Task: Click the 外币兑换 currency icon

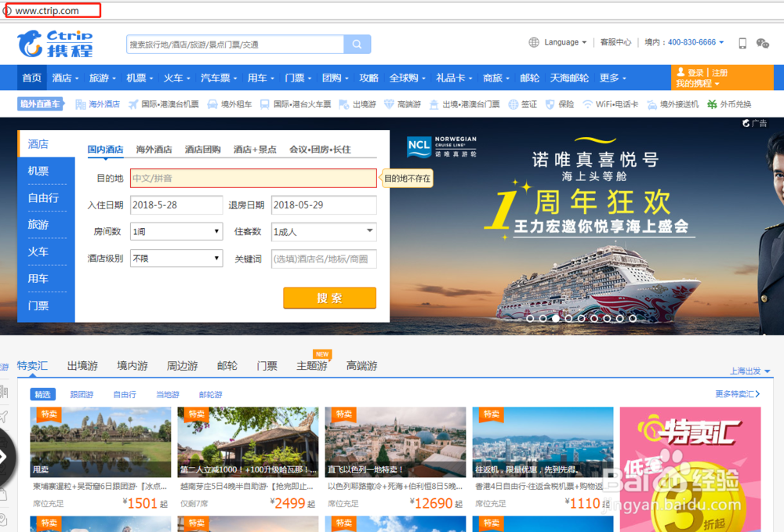Action: 712,104
